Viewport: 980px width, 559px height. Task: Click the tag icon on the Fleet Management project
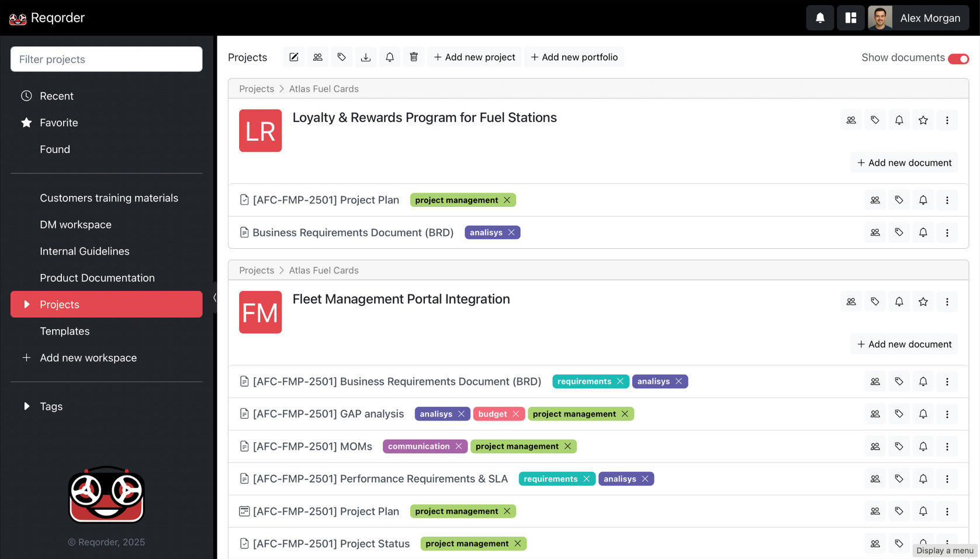tap(875, 302)
